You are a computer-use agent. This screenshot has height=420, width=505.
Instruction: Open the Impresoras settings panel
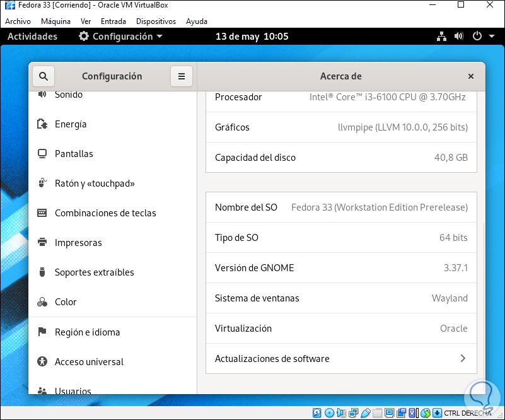112,243
